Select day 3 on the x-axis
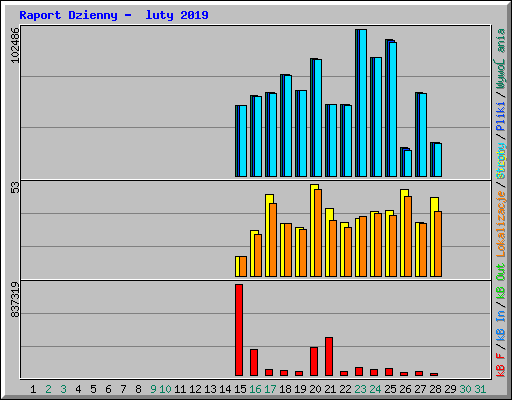The image size is (512, 400). pos(63,389)
